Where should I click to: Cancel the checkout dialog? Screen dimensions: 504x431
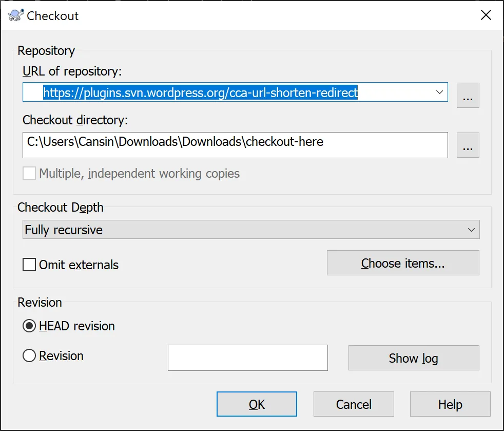pyautogui.click(x=354, y=404)
